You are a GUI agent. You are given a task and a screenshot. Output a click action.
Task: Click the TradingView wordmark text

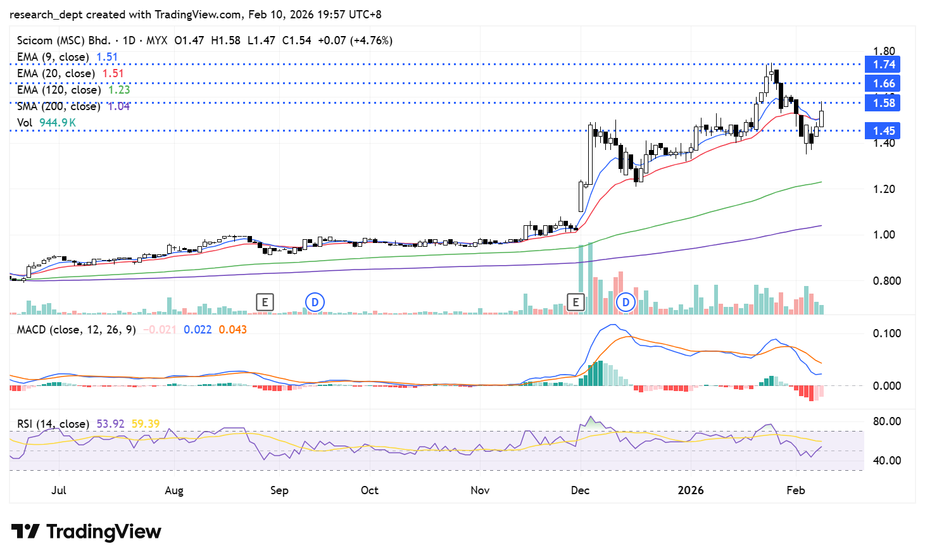coord(104,532)
